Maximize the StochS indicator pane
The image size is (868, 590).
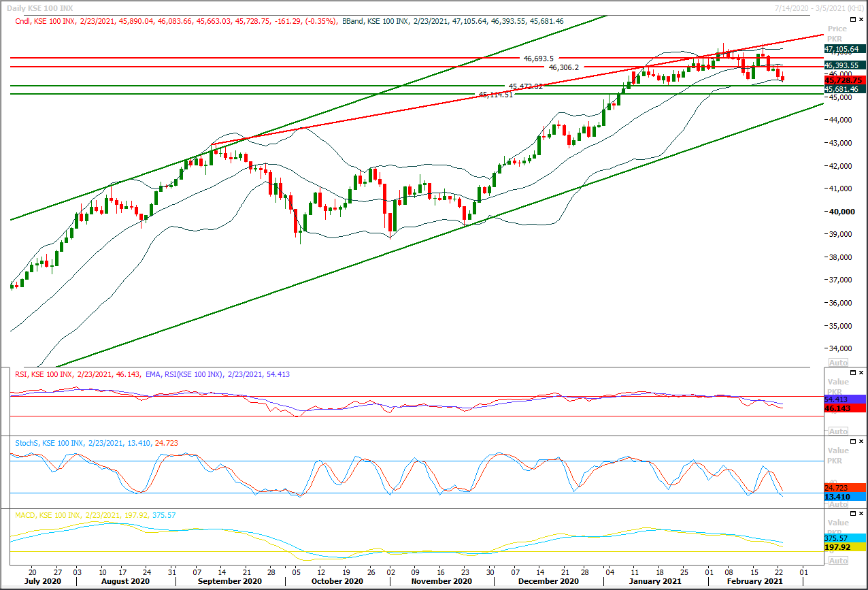(x=854, y=442)
